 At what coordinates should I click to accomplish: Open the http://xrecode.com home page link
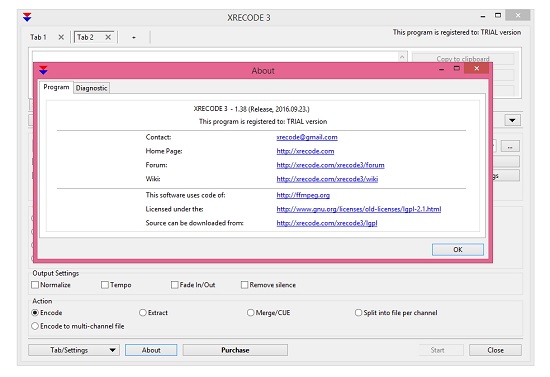(x=305, y=151)
